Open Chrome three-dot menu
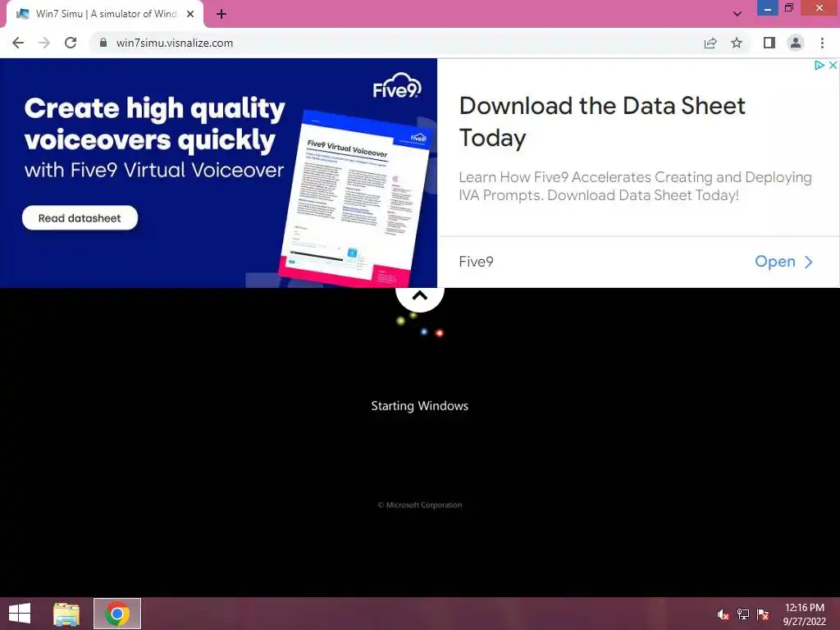 [822, 43]
